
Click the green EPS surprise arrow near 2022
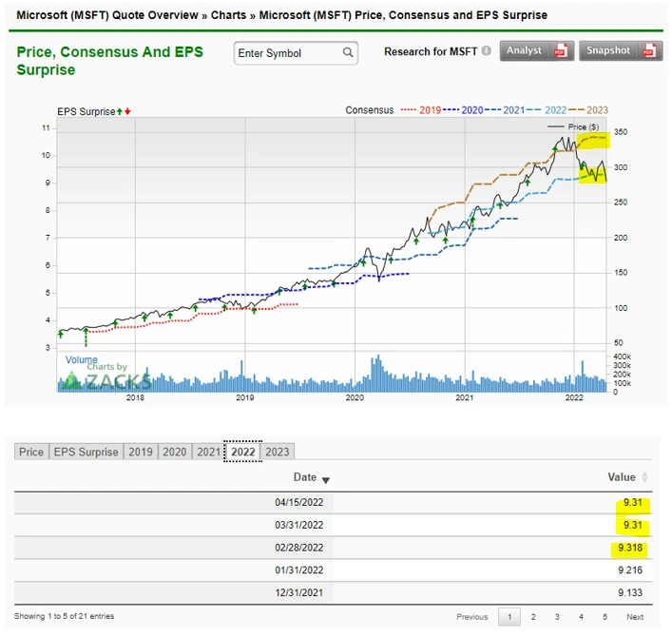coord(582,166)
